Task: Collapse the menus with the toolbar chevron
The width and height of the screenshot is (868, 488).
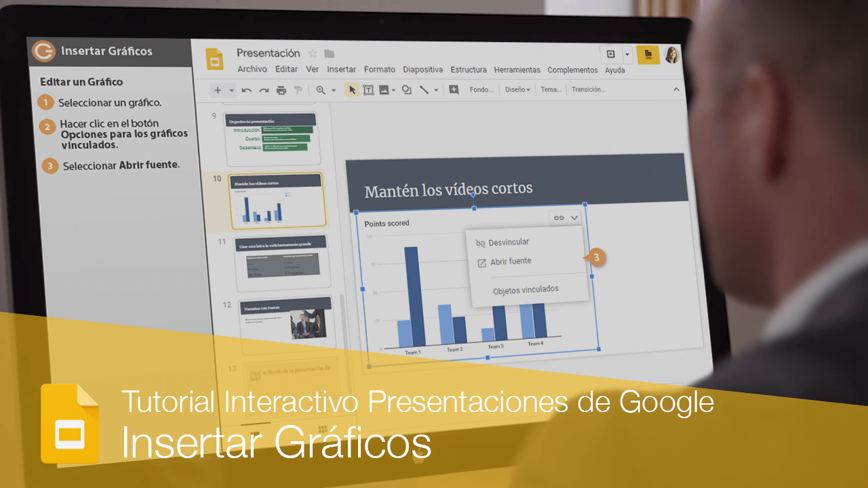Action: [675, 89]
